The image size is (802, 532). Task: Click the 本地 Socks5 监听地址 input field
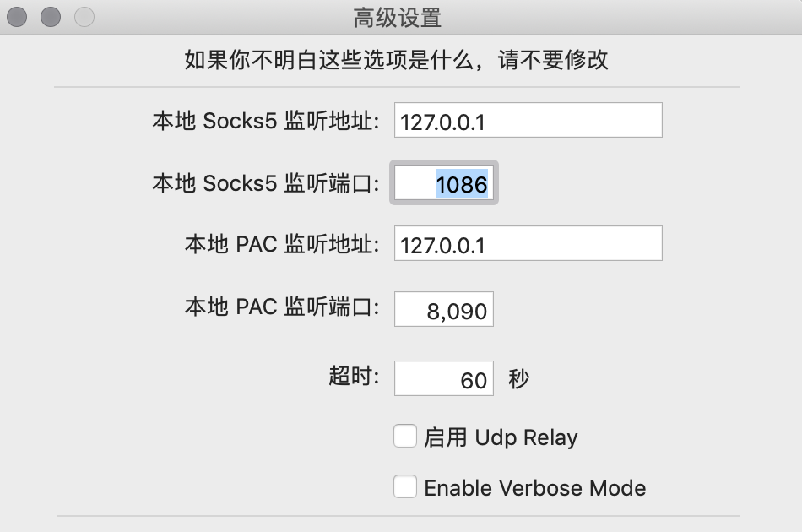tap(528, 121)
